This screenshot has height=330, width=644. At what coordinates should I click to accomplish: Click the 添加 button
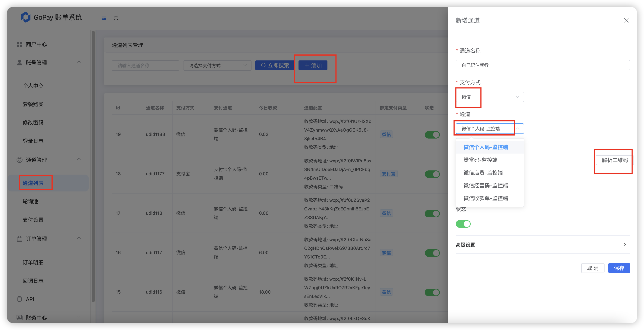tap(313, 65)
